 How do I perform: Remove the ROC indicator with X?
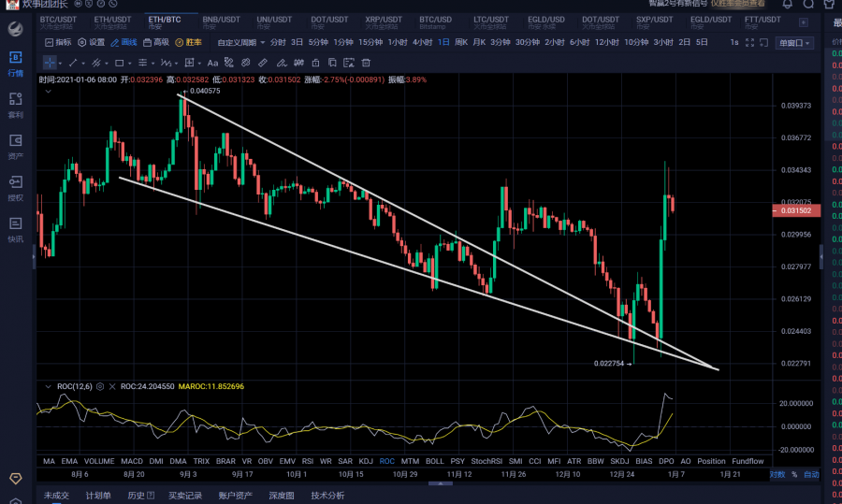(112, 386)
